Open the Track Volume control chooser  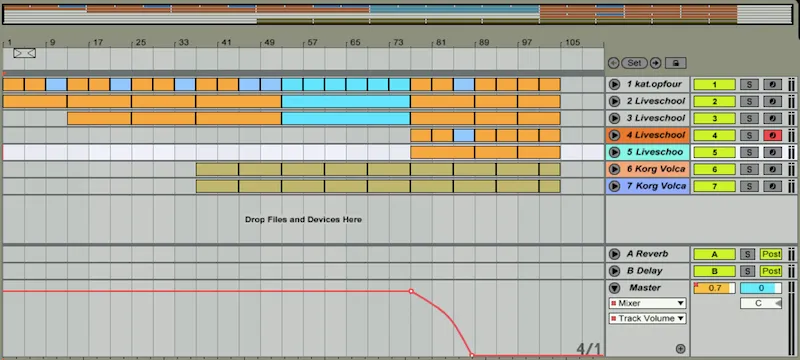[647, 319]
